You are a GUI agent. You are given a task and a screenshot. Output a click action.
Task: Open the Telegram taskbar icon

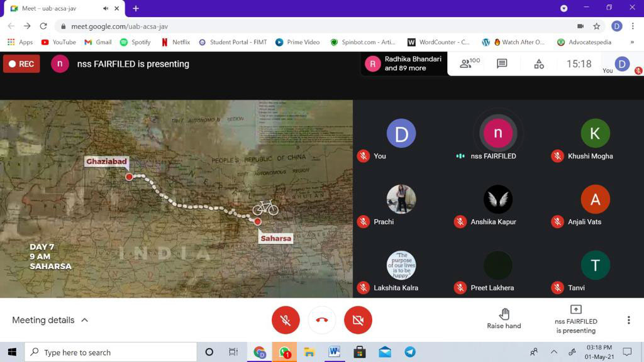click(x=410, y=352)
